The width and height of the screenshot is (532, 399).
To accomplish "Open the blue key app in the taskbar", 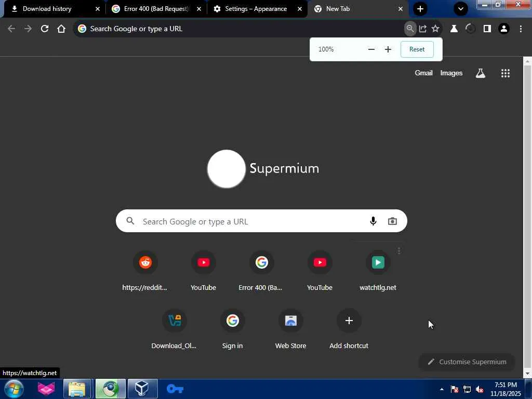I will (x=175, y=389).
